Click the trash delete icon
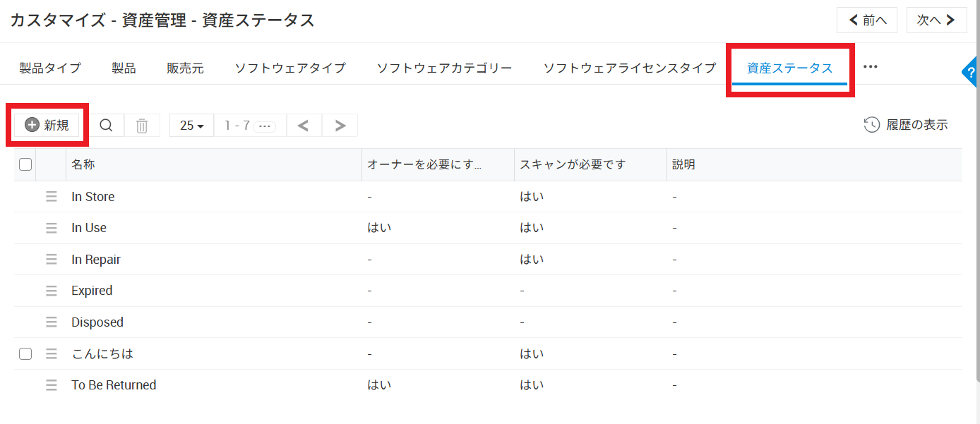The width and height of the screenshot is (980, 424). [142, 126]
